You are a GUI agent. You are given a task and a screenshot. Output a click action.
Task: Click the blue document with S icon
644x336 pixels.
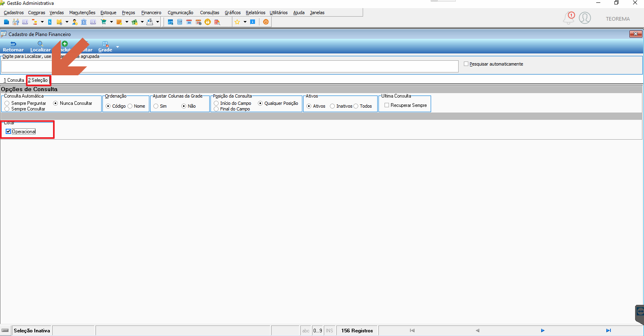50,22
